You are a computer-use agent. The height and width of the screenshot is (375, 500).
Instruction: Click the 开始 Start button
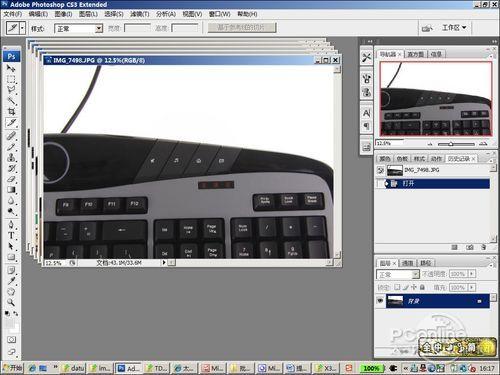click(13, 368)
